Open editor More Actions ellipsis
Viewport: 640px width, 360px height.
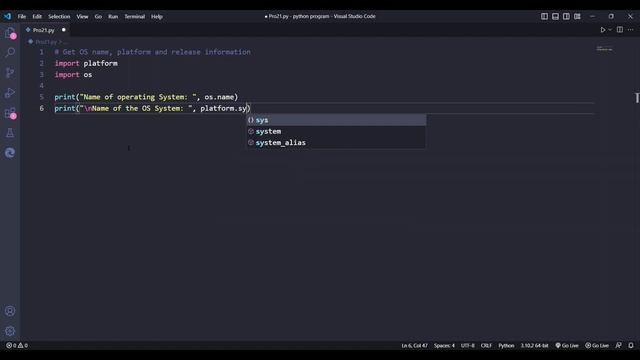[631, 30]
